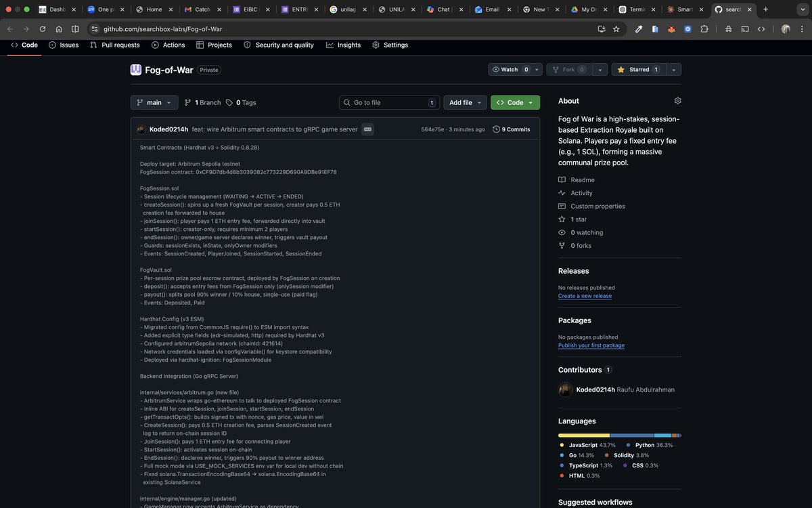Click the cast screen icon in browser toolbar
The height and width of the screenshot is (508, 812).
point(744,29)
